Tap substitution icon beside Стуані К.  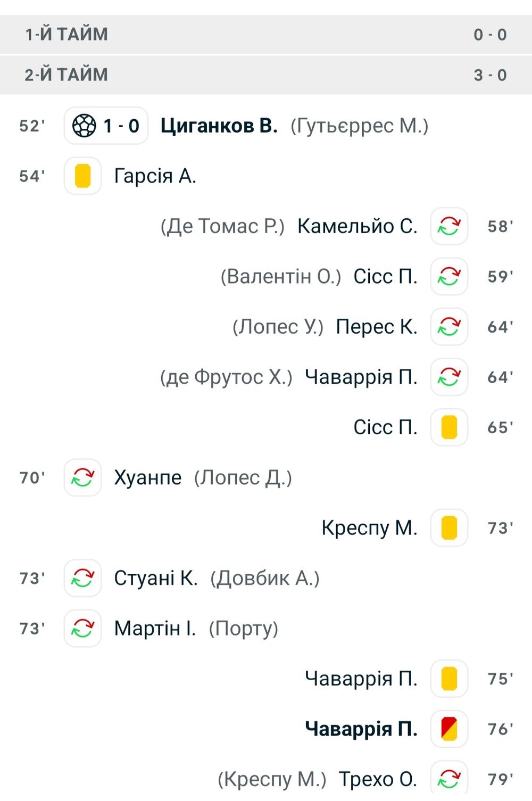pos(82,578)
